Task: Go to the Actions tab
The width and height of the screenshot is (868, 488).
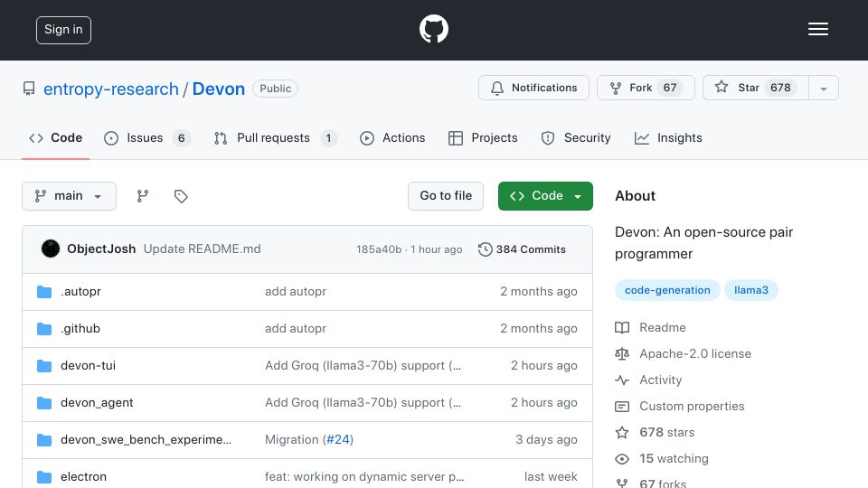Action: [x=392, y=138]
